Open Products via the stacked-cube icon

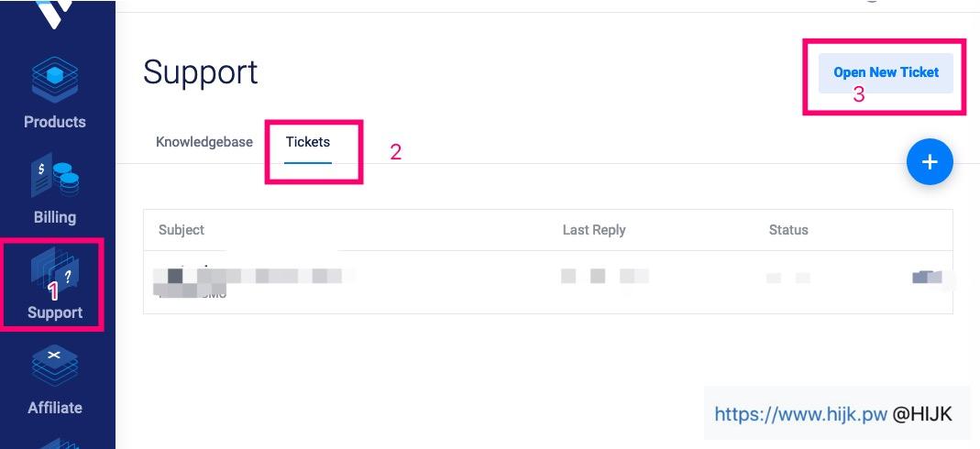(x=55, y=82)
